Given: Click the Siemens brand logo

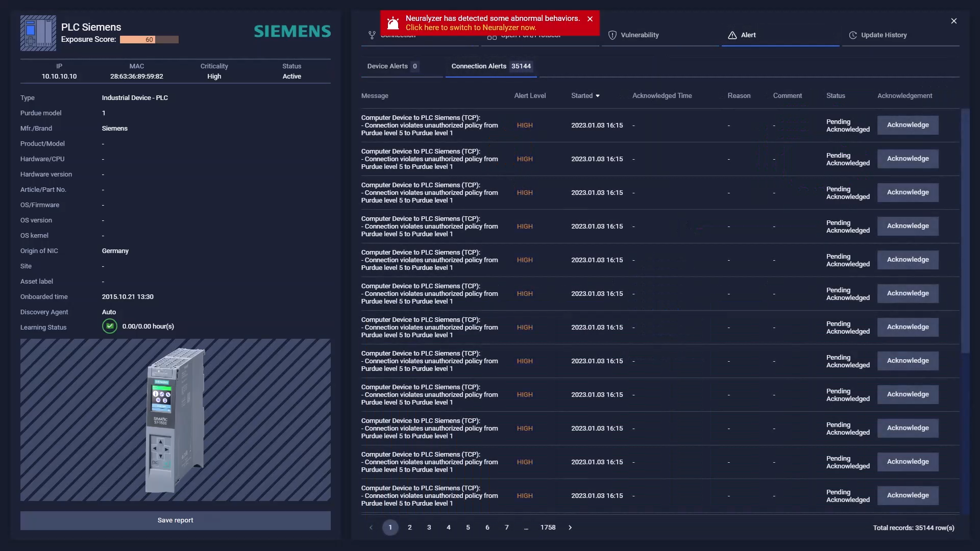Looking at the screenshot, I should coord(292,32).
